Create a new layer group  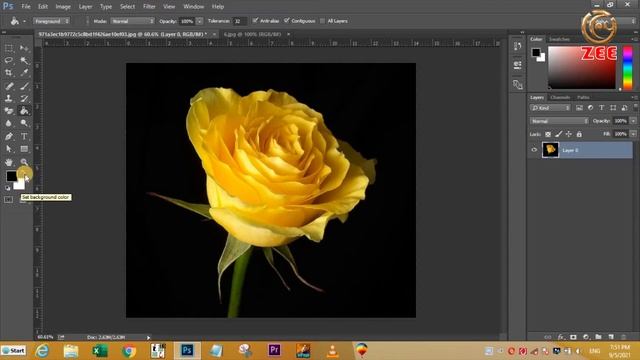[598, 337]
